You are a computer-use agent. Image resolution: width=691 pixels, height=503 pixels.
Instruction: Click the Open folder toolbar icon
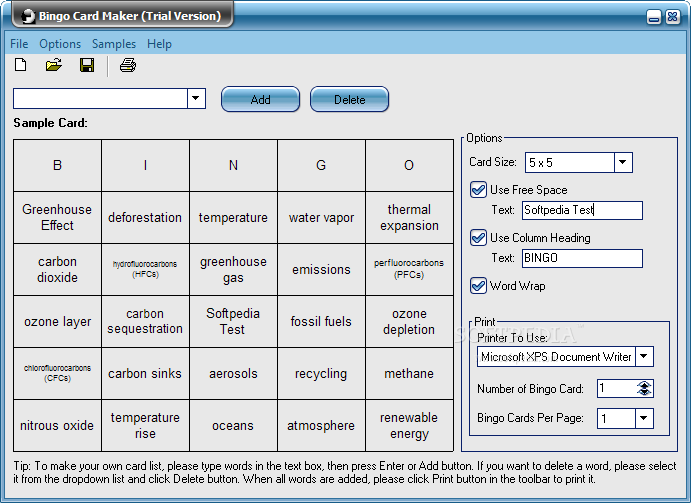click(x=54, y=65)
